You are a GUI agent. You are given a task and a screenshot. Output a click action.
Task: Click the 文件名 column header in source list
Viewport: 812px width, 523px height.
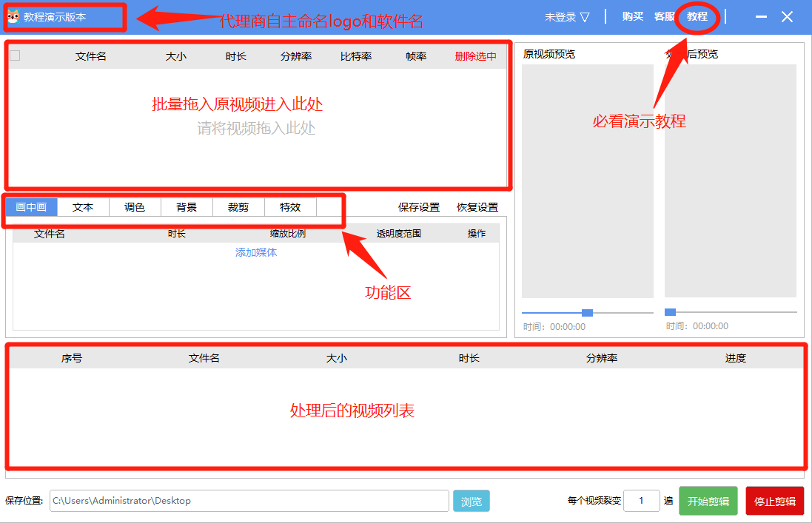[x=90, y=56]
